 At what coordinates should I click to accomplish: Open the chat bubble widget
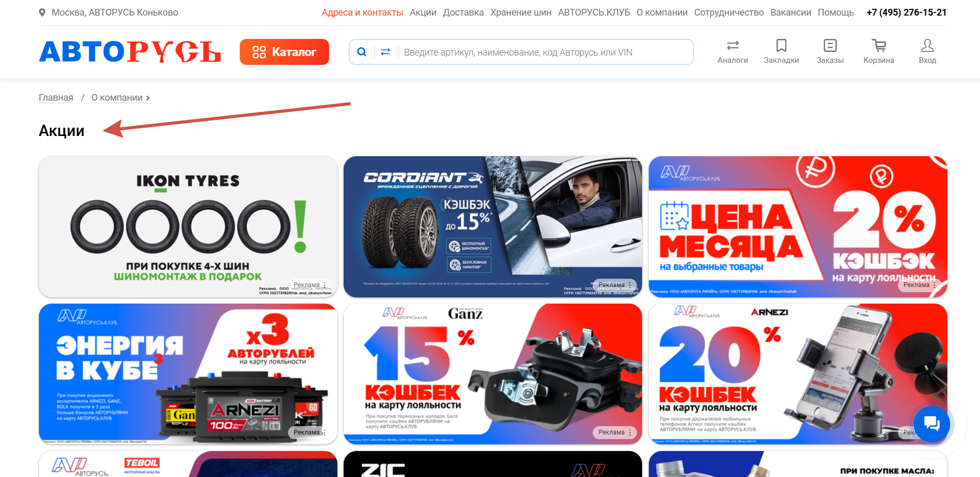tap(932, 424)
